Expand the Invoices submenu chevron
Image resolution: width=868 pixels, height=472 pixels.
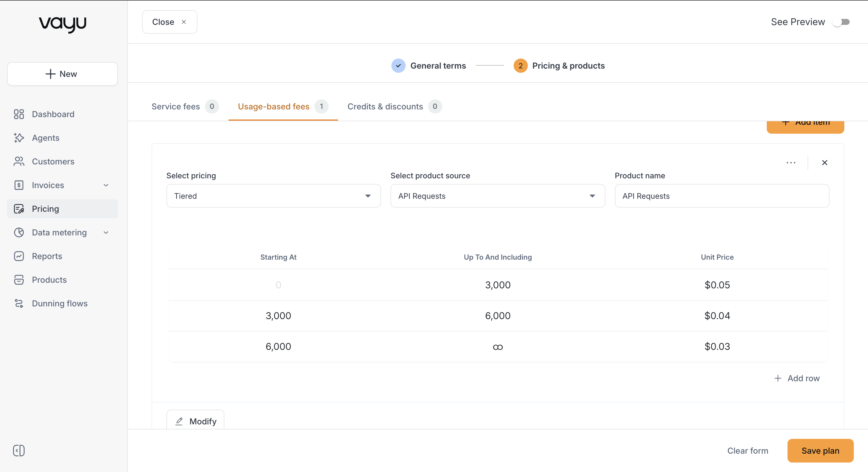(106, 185)
